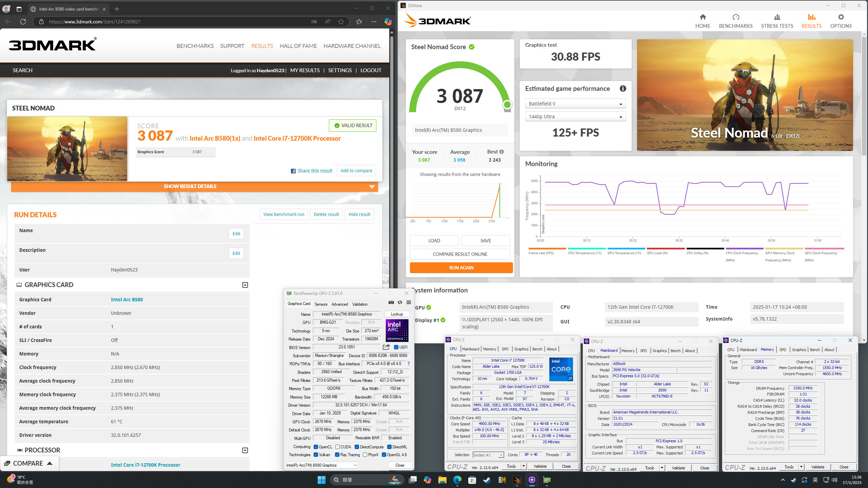Click View benchmark run link
The height and width of the screenshot is (488, 868).
pyautogui.click(x=284, y=214)
